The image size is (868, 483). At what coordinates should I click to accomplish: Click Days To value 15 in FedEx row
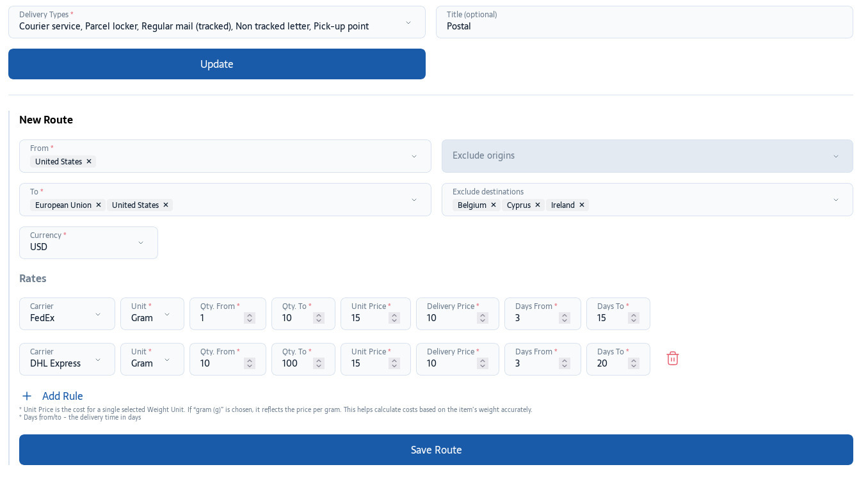[x=602, y=318]
